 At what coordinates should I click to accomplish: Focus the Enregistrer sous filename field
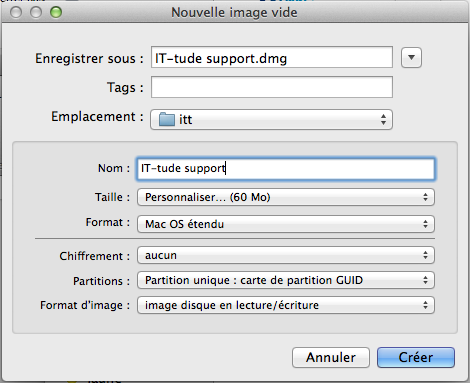pyautogui.click(x=272, y=57)
